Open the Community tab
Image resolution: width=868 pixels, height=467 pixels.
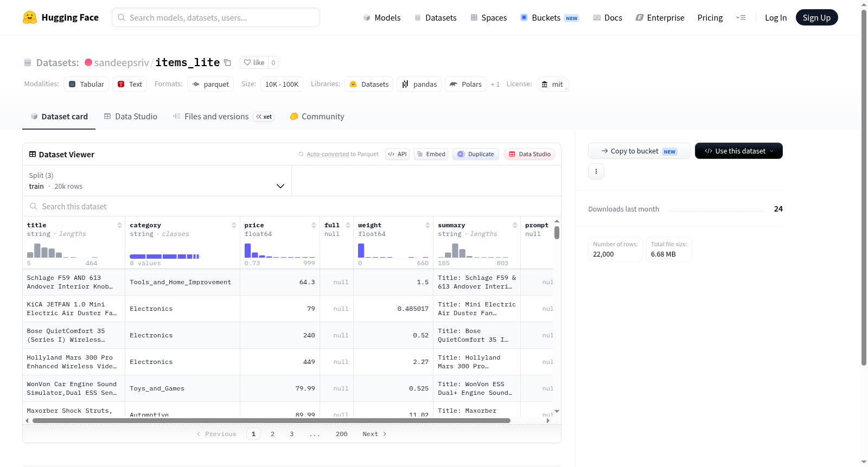[x=317, y=117]
